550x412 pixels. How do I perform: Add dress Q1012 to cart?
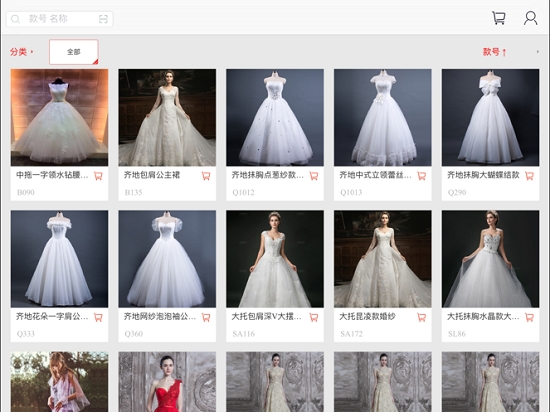pyautogui.click(x=314, y=176)
